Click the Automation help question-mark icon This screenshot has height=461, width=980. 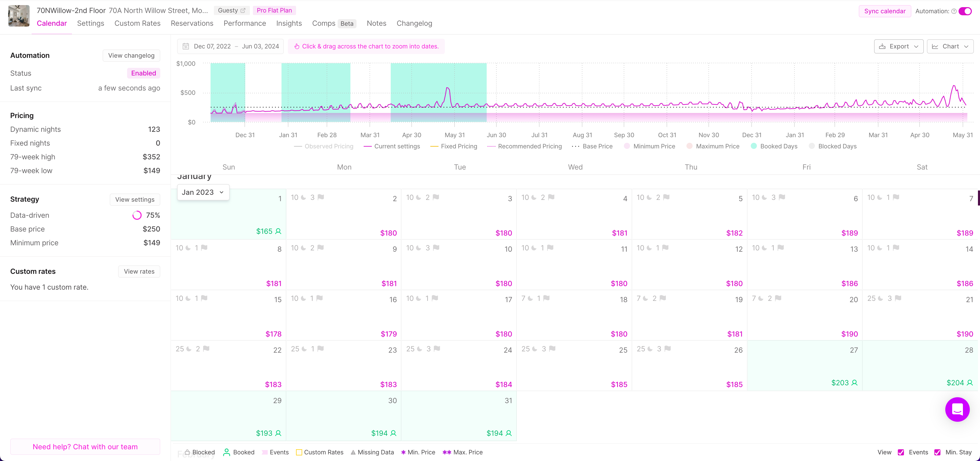[x=954, y=11]
